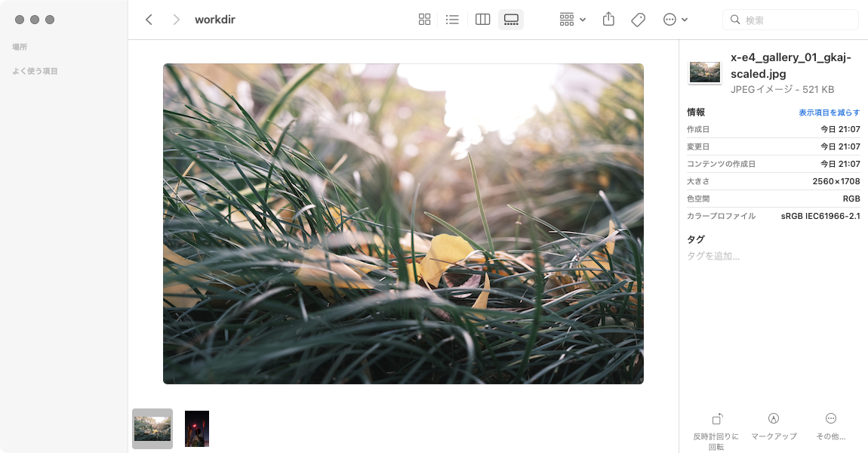Viewport: 868px width, 453px height.
Task: Switch to icon grid view
Action: (x=425, y=20)
